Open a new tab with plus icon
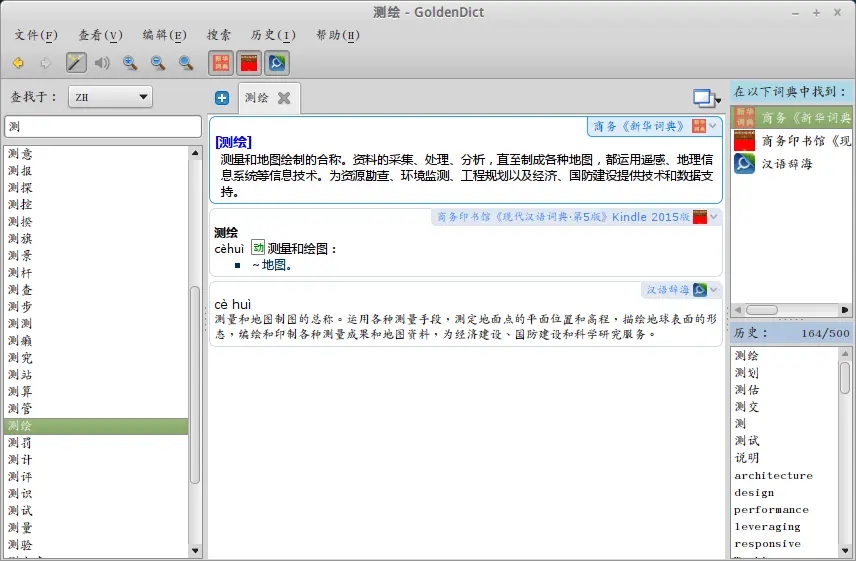856x561 pixels. point(222,98)
